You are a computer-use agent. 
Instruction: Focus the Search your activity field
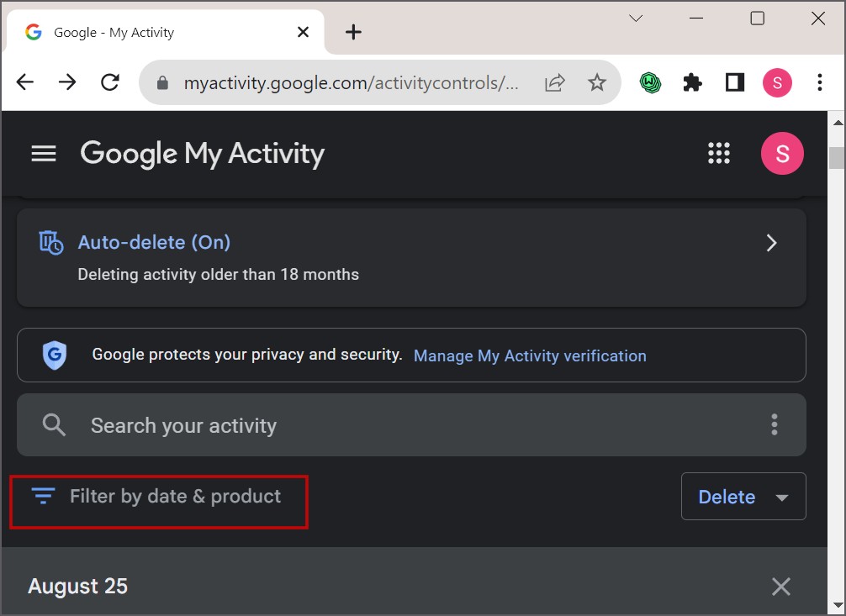click(412, 424)
